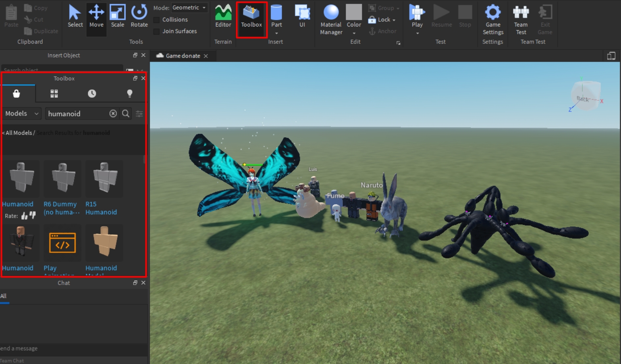Pick the Scale tool

tap(118, 16)
